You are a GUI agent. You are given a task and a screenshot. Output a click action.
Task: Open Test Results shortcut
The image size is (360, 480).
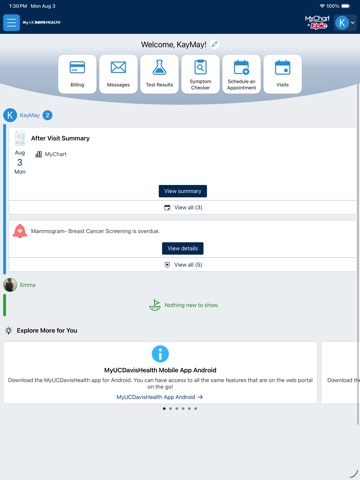(x=159, y=74)
